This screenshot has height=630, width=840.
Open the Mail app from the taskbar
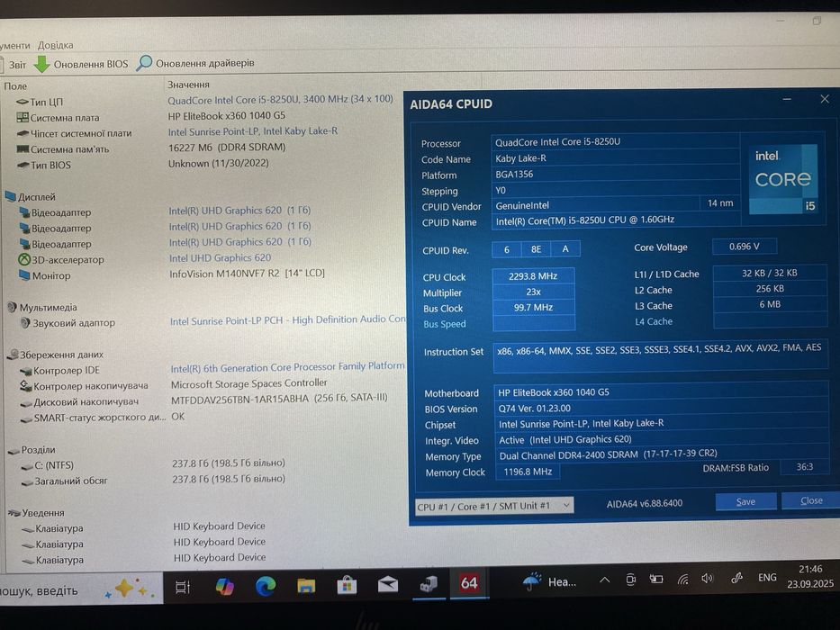[x=387, y=584]
